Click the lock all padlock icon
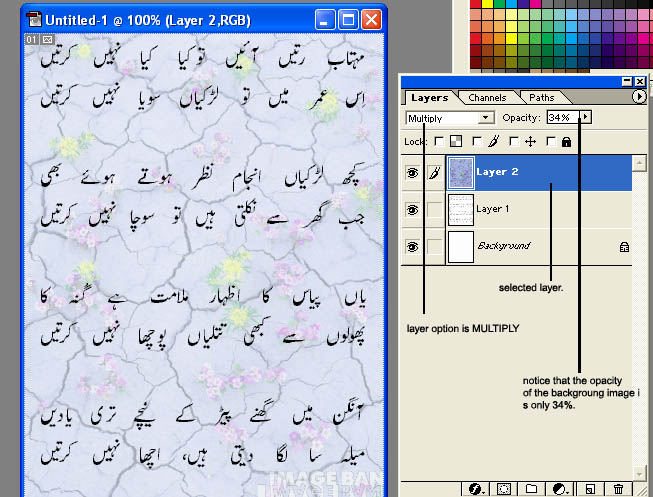653x497 pixels. [x=566, y=142]
